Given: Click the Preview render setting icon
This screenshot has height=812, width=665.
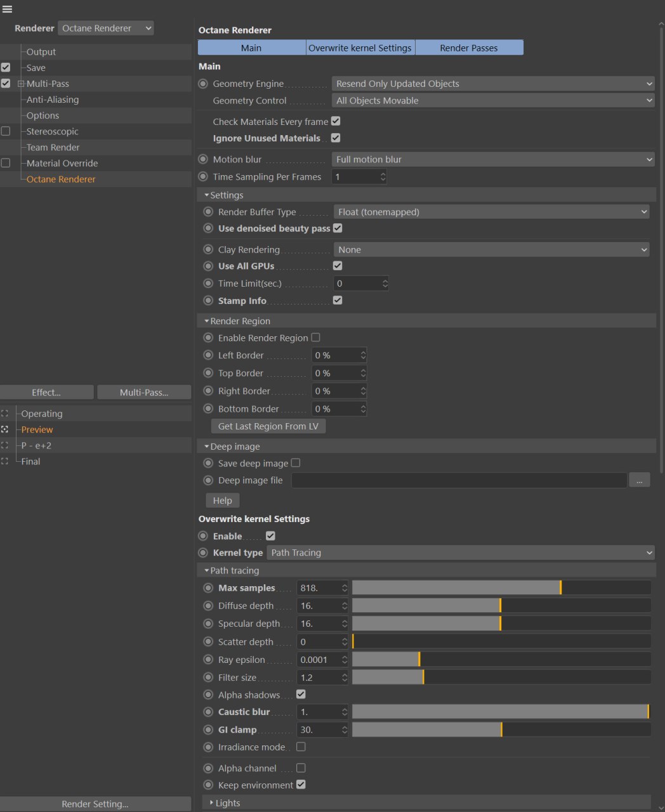Looking at the screenshot, I should (4, 429).
